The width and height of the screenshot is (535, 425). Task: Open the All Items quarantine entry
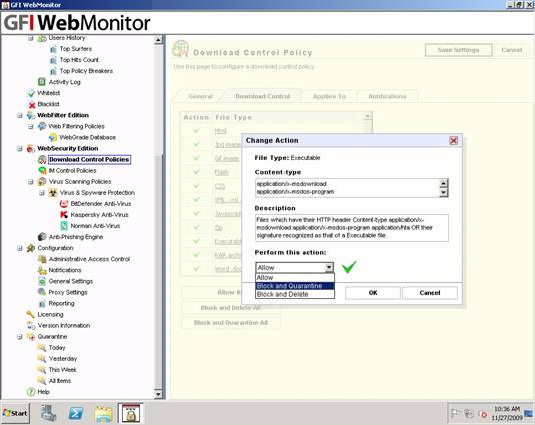tap(60, 381)
